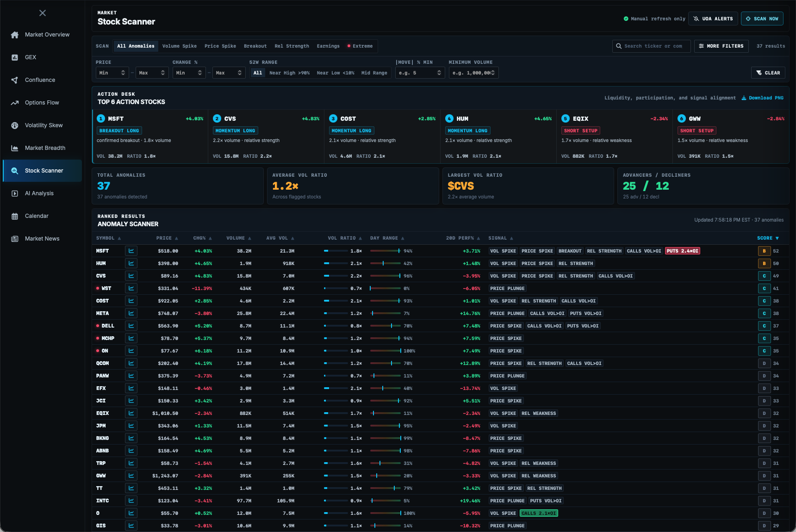Image resolution: width=796 pixels, height=532 pixels.
Task: Open the Price Max stepper field
Action: pos(152,73)
